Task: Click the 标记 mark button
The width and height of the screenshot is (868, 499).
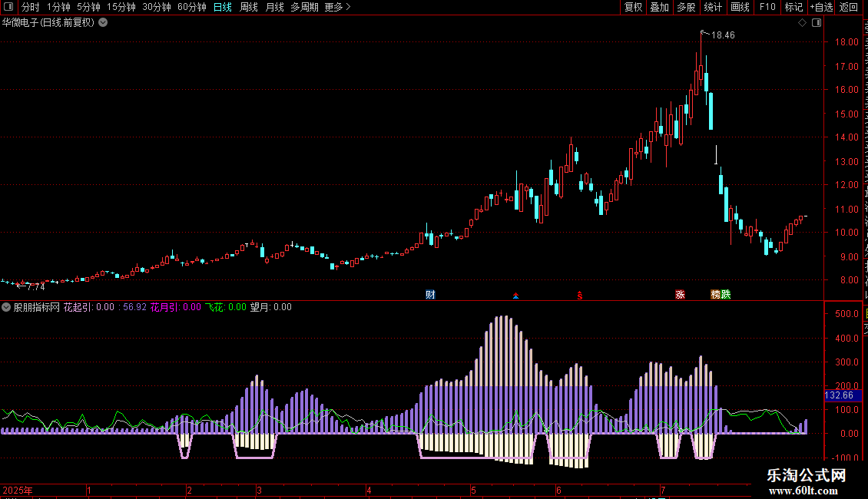Action: click(793, 7)
